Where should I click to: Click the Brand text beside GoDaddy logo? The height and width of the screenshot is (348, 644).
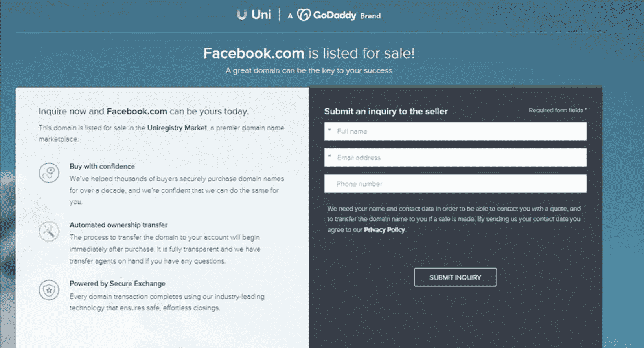(x=371, y=16)
